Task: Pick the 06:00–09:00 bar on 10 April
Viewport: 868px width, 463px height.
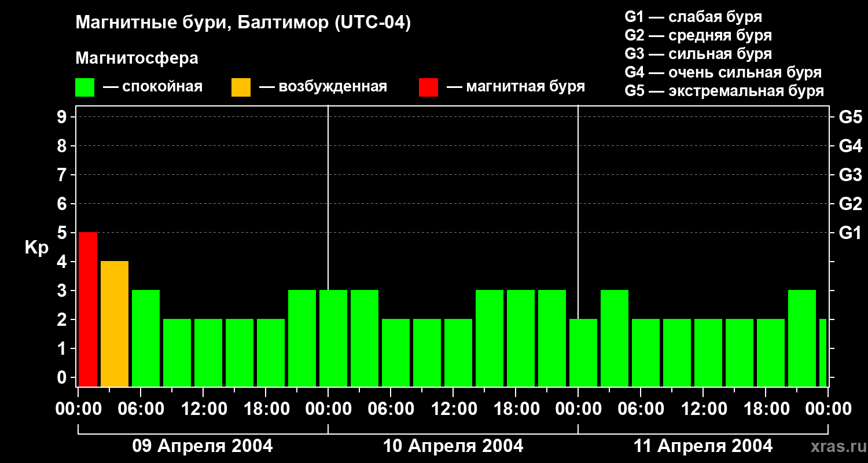Action: [x=396, y=352]
